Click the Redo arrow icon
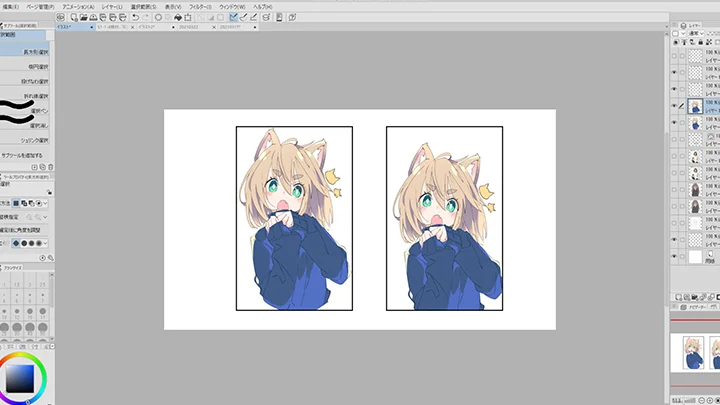Viewport: 720px width, 405px height. (x=146, y=17)
